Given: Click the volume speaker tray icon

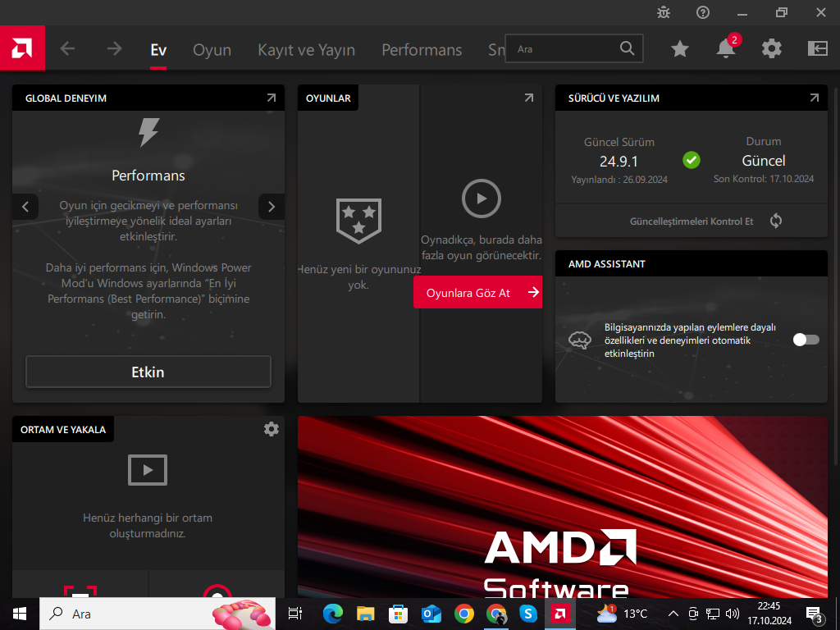Looking at the screenshot, I should (732, 614).
